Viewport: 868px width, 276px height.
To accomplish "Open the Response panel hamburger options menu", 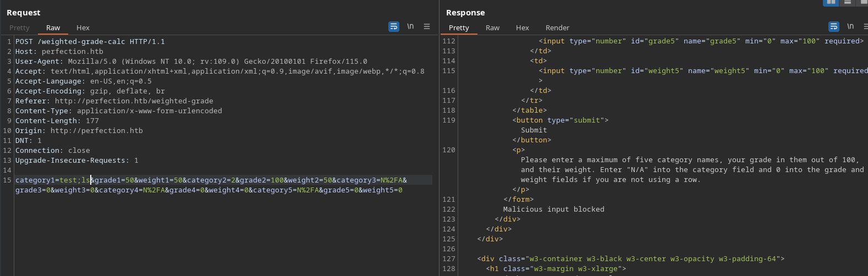I will (x=865, y=26).
